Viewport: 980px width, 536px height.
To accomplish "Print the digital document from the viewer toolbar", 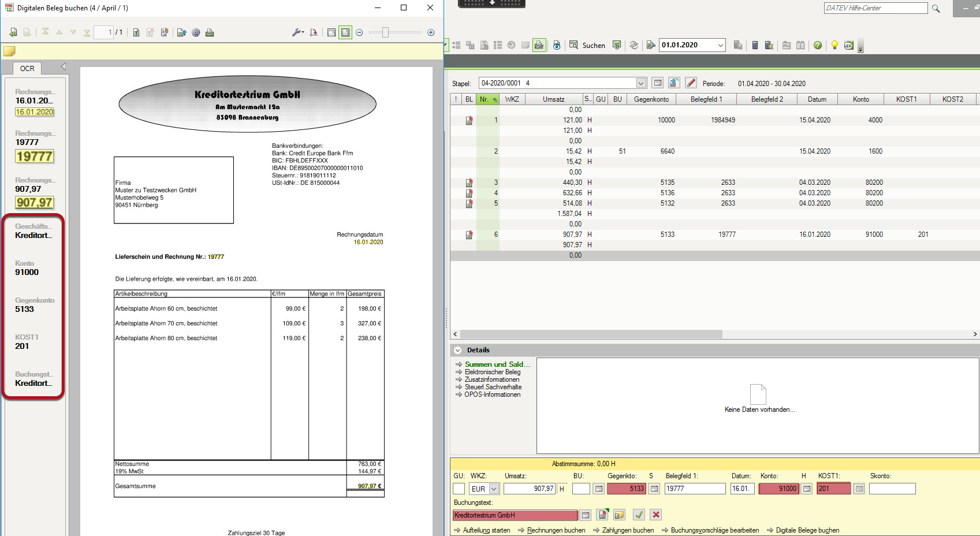I will point(210,33).
